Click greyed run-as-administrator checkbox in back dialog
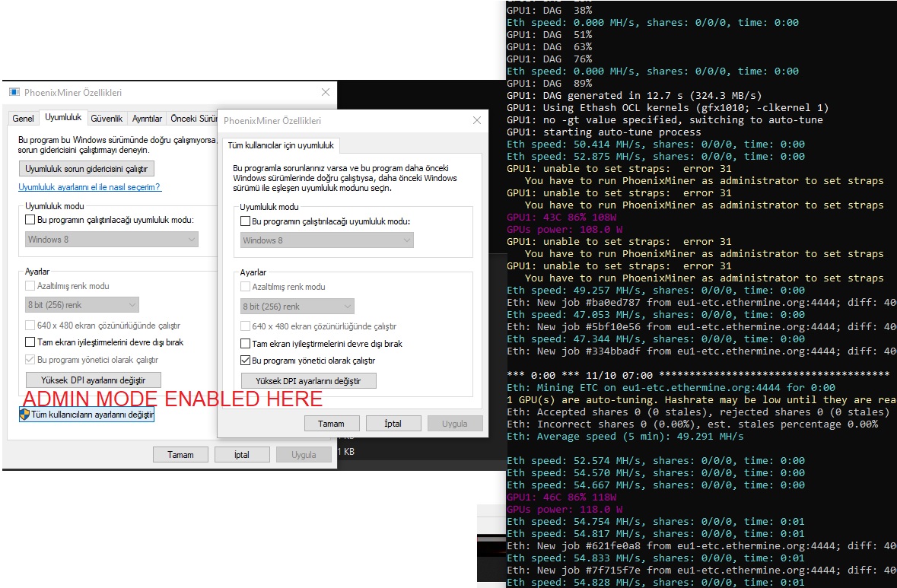Screen dimensions: 897x588 [30, 360]
